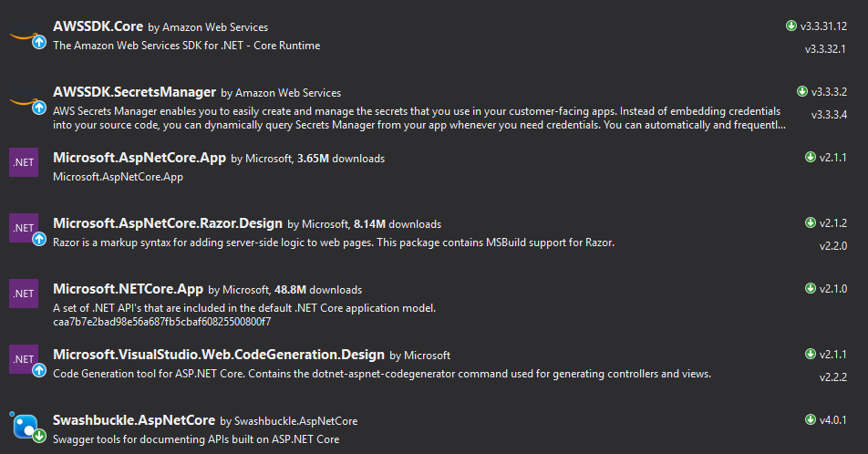The height and width of the screenshot is (454, 868).
Task: Click the purple .NET icon for Microsoft.AspNetCore.App
Action: [x=24, y=162]
